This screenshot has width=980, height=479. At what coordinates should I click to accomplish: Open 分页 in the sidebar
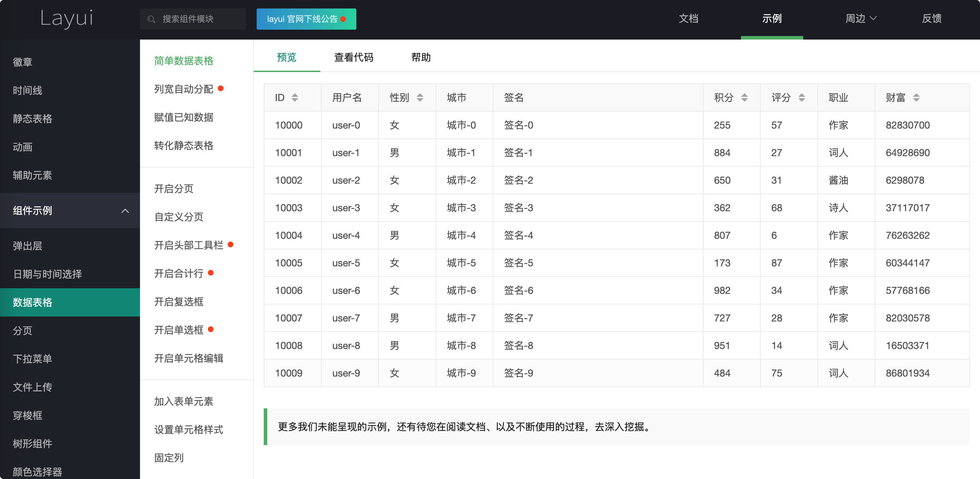click(70, 331)
